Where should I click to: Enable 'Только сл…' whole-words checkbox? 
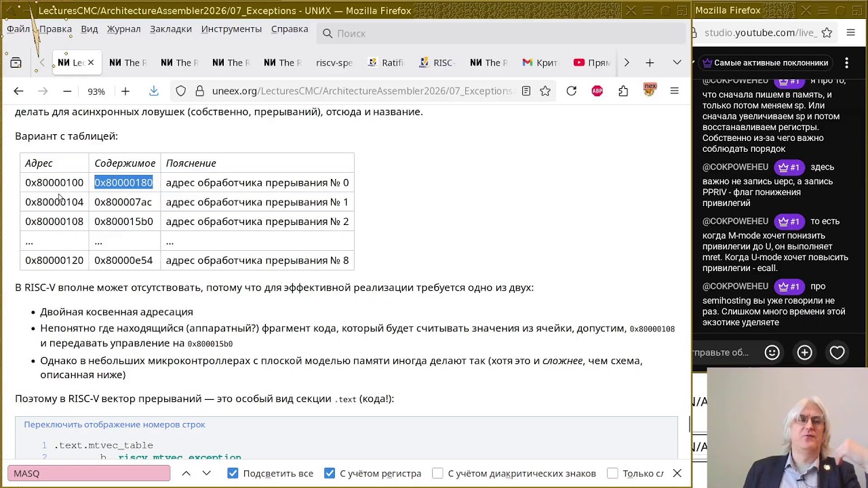coord(612,473)
